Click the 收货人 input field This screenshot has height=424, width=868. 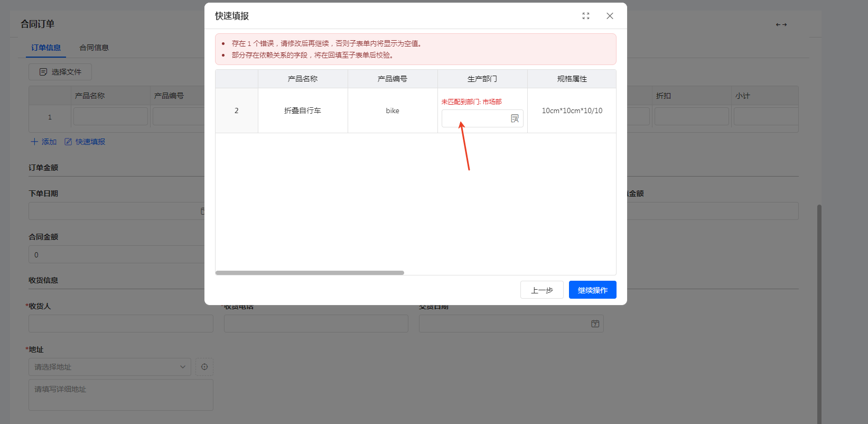point(120,324)
